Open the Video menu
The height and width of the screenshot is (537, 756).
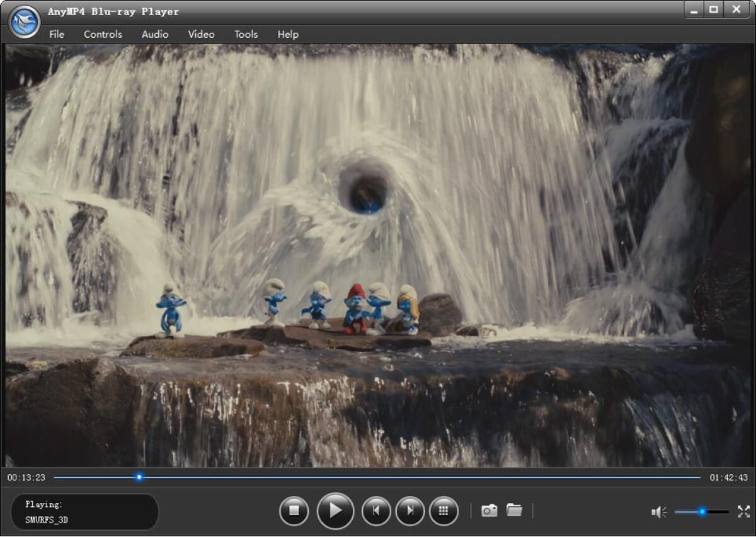click(x=200, y=35)
